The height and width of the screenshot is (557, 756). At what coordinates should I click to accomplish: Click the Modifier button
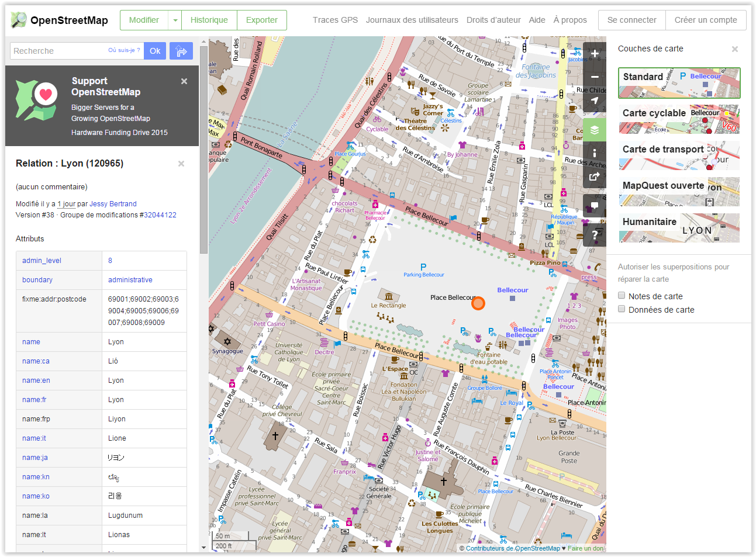click(x=144, y=20)
